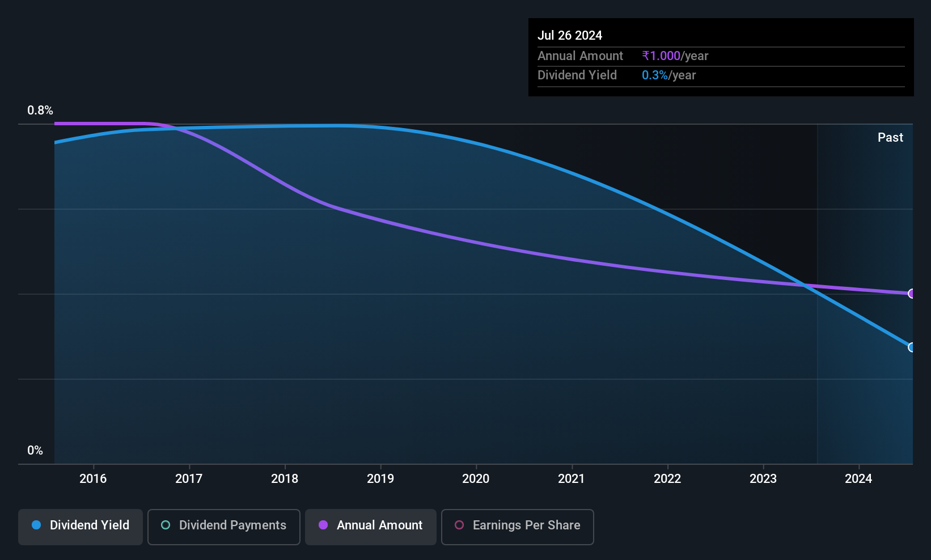This screenshot has width=931, height=560.
Task: Select the purple Annual Amount endpoint marker
Action: pyautogui.click(x=912, y=294)
